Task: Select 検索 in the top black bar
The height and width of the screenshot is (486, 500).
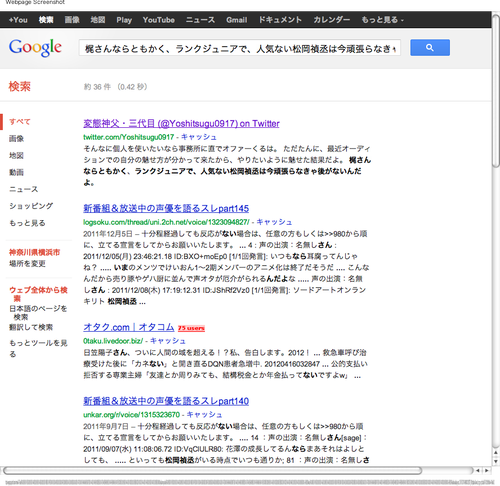Action: click(x=46, y=20)
